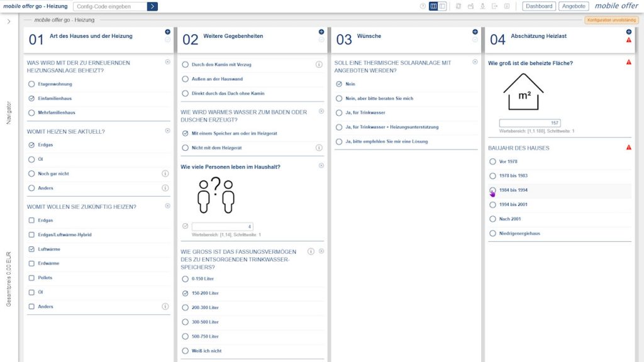Click the export icon in the top toolbar
This screenshot has width=644, height=362.
(x=494, y=6)
